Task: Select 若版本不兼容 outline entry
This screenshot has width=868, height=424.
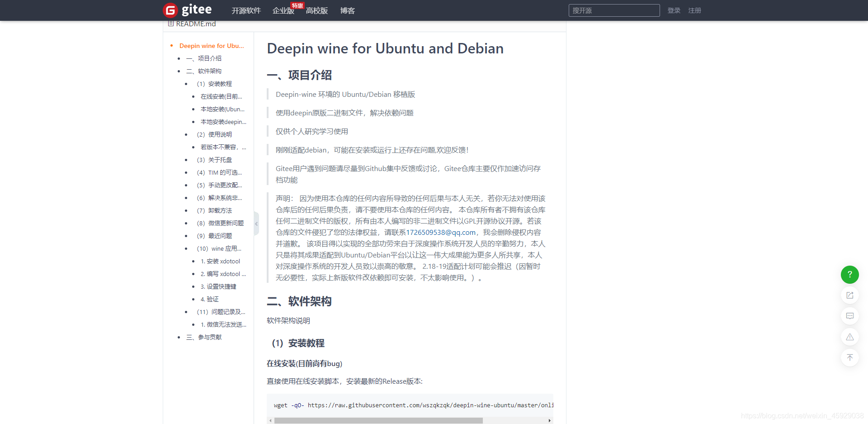Action: pos(223,147)
